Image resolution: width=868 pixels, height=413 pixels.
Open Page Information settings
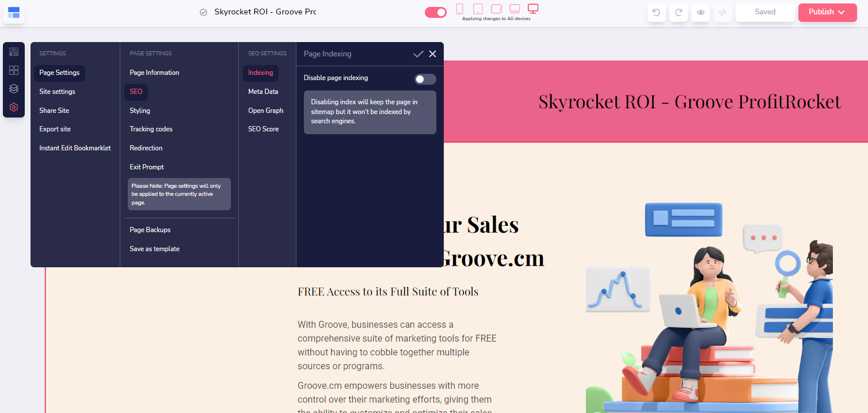154,73
